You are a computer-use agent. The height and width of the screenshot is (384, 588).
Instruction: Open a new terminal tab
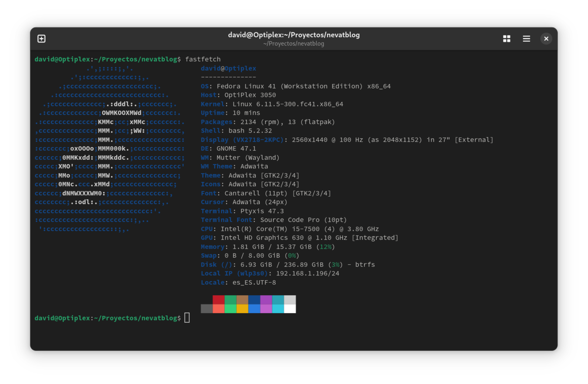[41, 39]
